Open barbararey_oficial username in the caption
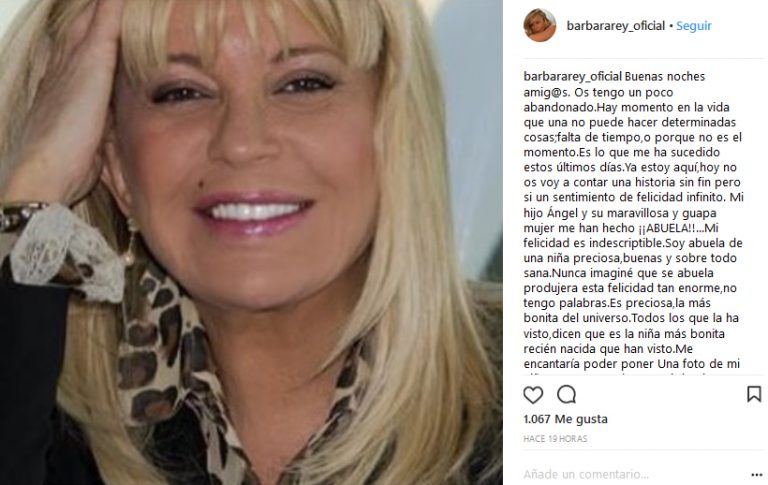The width and height of the screenshot is (768, 485). (573, 77)
